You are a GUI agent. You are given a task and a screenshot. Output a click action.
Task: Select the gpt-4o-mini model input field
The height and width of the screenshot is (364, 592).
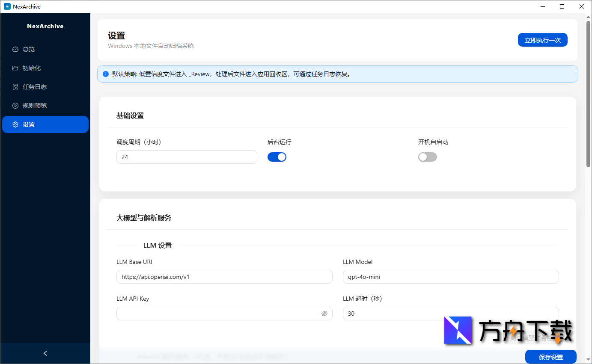pos(450,276)
